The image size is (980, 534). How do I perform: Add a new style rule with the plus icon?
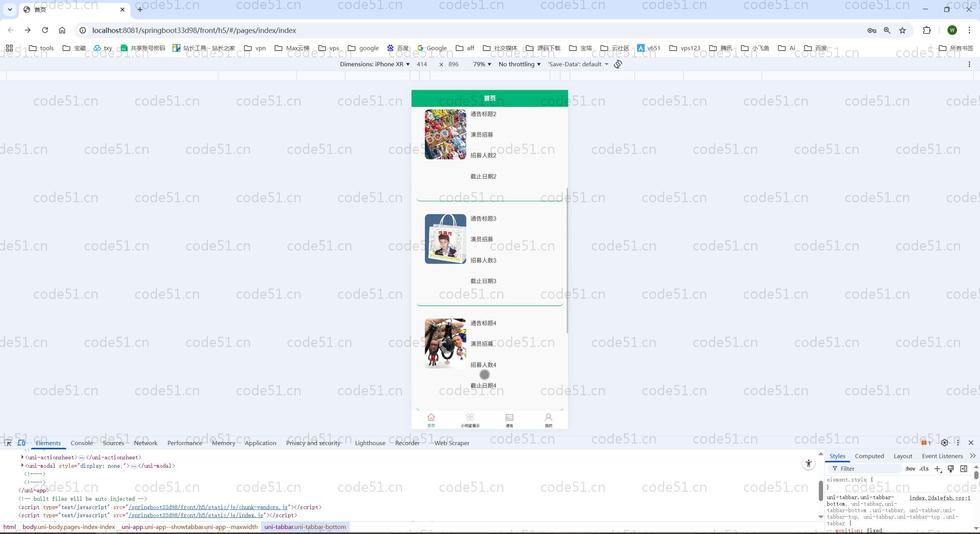coord(938,468)
